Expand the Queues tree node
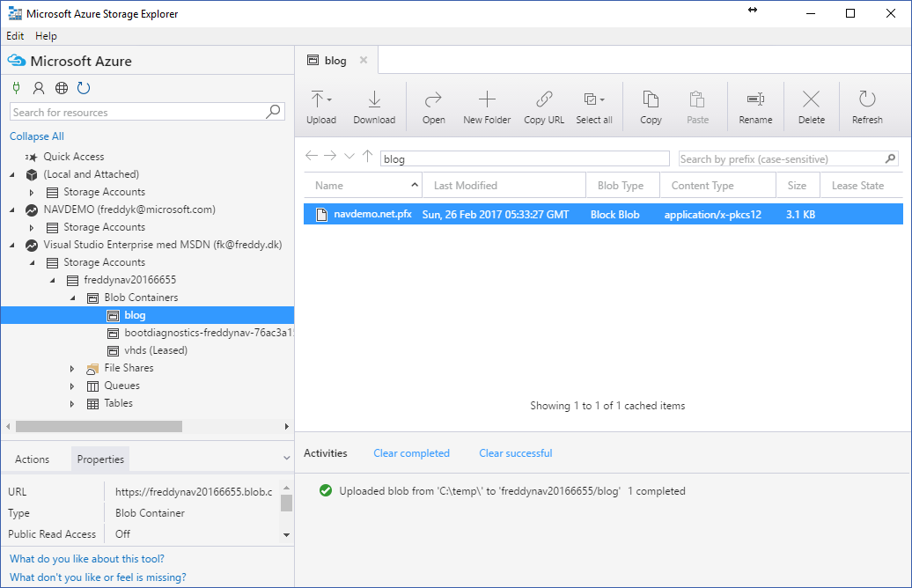 tap(72, 386)
